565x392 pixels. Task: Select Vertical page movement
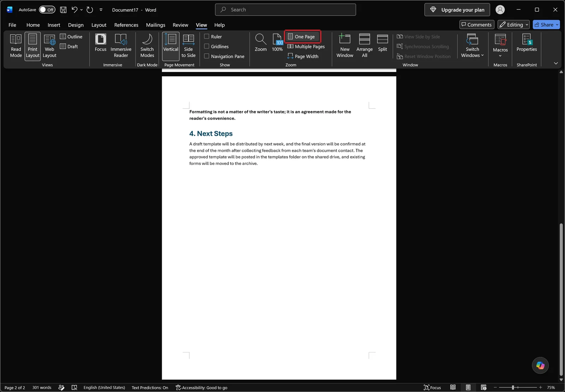[x=171, y=46]
